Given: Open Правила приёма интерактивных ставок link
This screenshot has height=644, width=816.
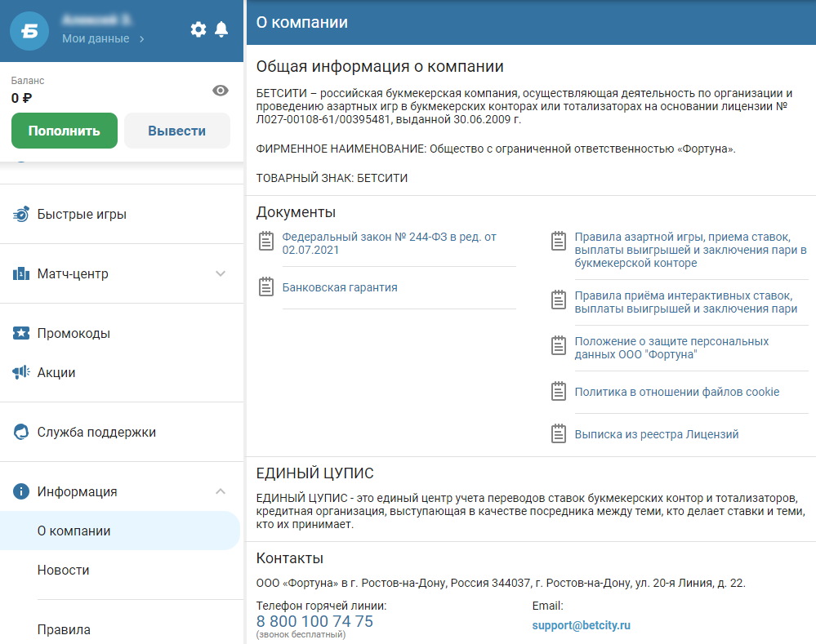Looking at the screenshot, I should (x=686, y=302).
